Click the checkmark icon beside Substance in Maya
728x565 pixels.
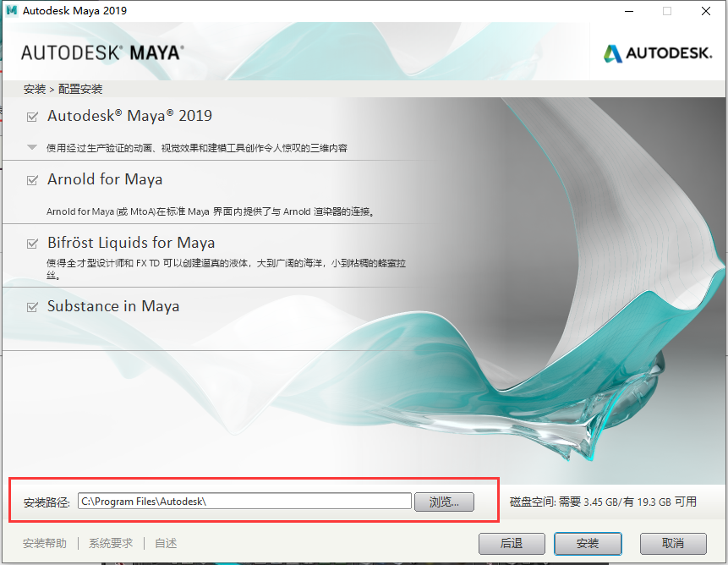tap(31, 306)
